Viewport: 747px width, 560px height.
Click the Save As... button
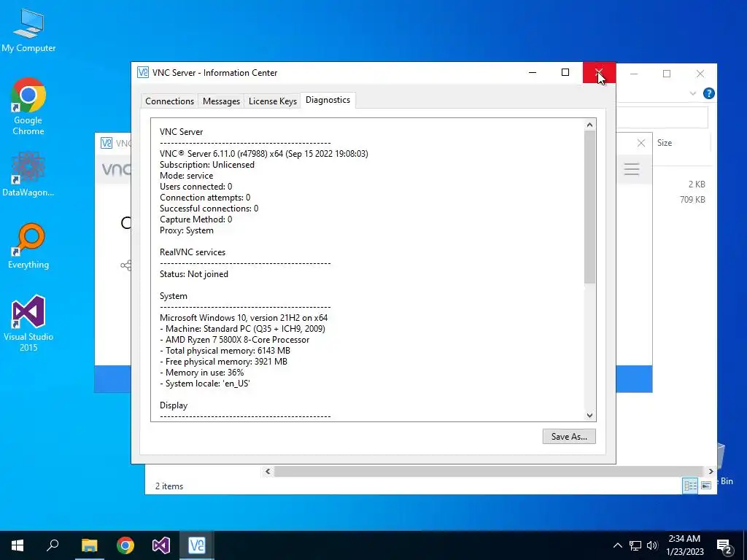coord(569,436)
